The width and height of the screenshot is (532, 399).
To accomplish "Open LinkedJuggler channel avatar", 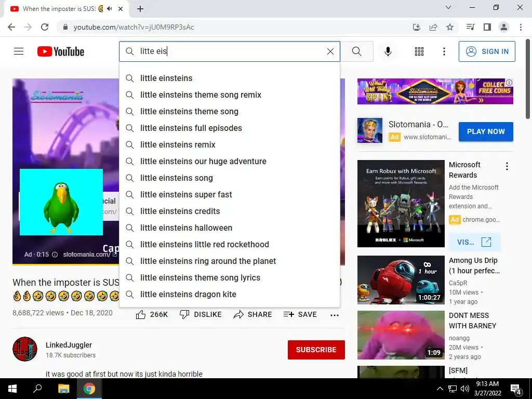I will [x=25, y=349].
